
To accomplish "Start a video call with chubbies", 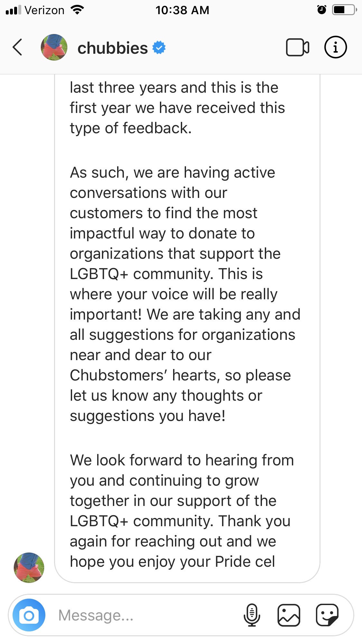I will [x=298, y=47].
